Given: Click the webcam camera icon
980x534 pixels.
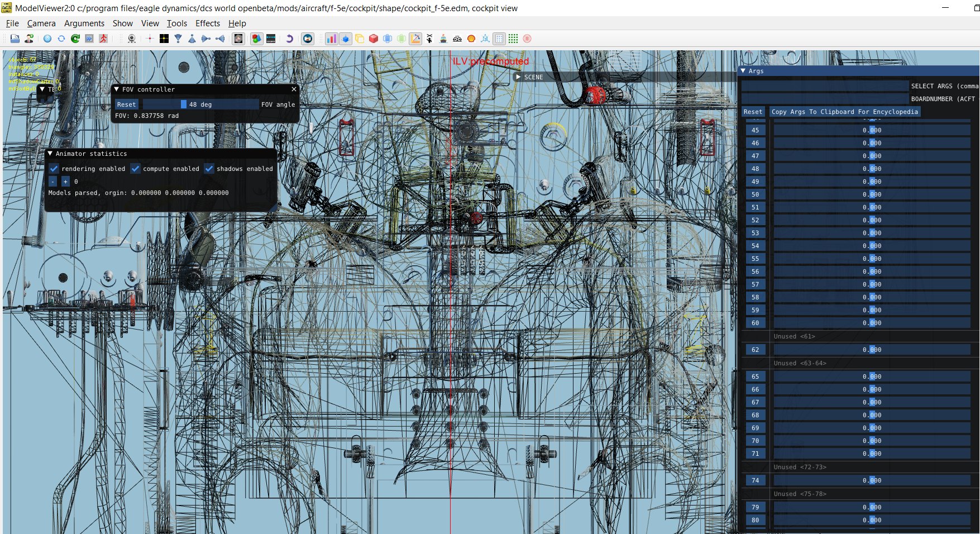Looking at the screenshot, I should pyautogui.click(x=132, y=39).
